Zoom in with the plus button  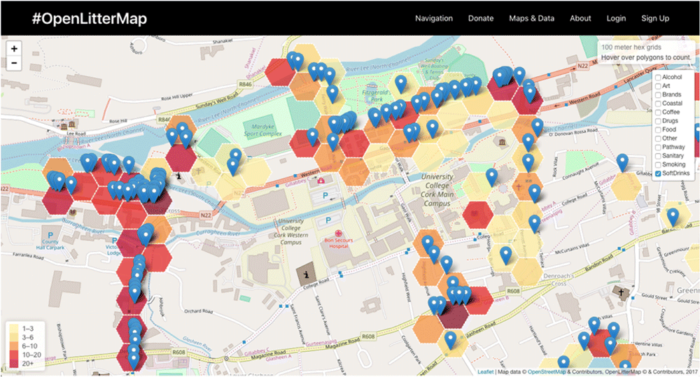click(14, 49)
